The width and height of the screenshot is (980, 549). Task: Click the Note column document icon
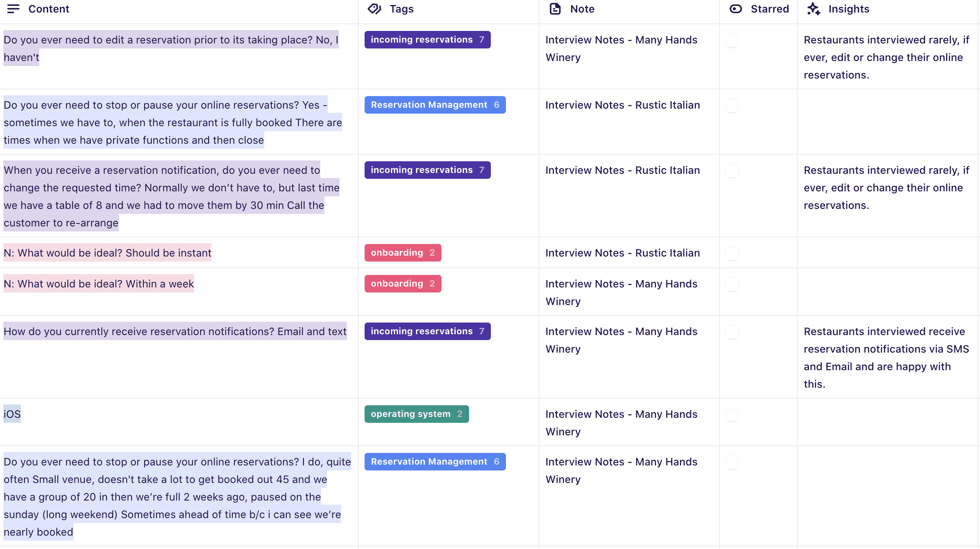pyautogui.click(x=555, y=9)
